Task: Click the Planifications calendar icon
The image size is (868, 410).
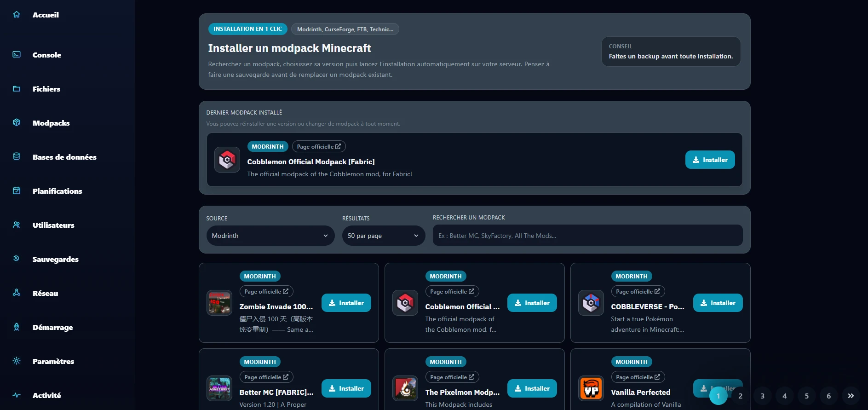Action: [x=17, y=191]
